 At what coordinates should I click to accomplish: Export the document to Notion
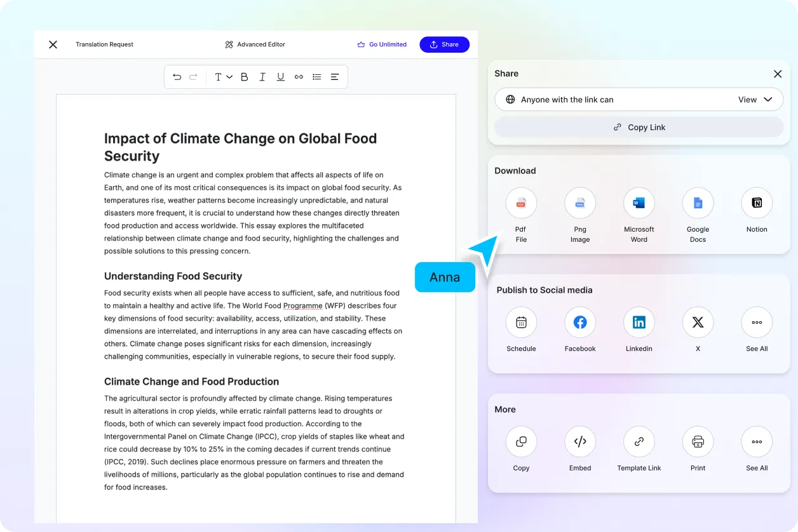tap(757, 203)
